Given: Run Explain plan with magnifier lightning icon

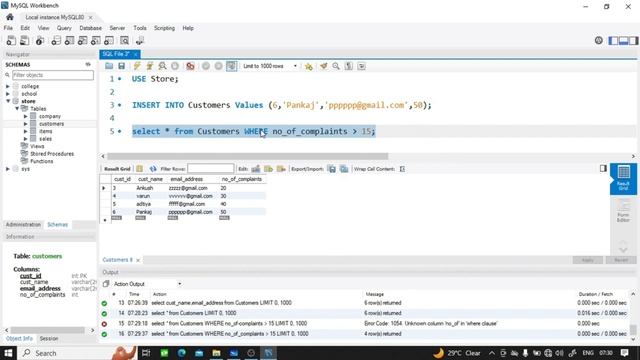Looking at the screenshot, I should coord(162,66).
